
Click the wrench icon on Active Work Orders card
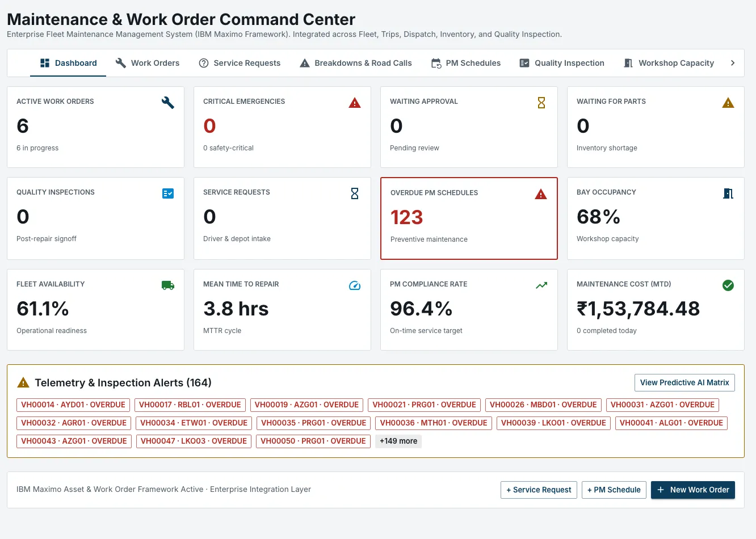[x=168, y=103]
